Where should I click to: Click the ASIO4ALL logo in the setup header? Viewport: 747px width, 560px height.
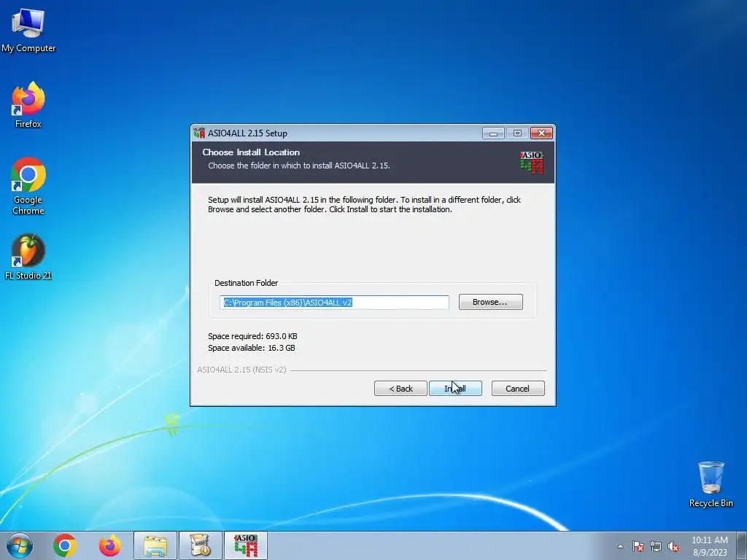[x=532, y=163]
